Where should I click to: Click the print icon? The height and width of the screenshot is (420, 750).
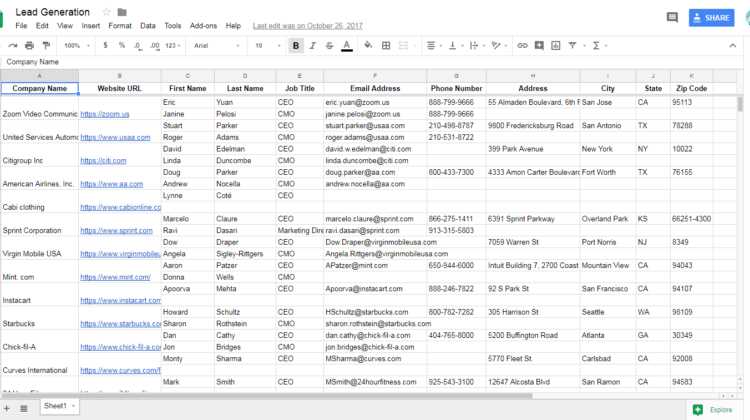click(x=29, y=45)
